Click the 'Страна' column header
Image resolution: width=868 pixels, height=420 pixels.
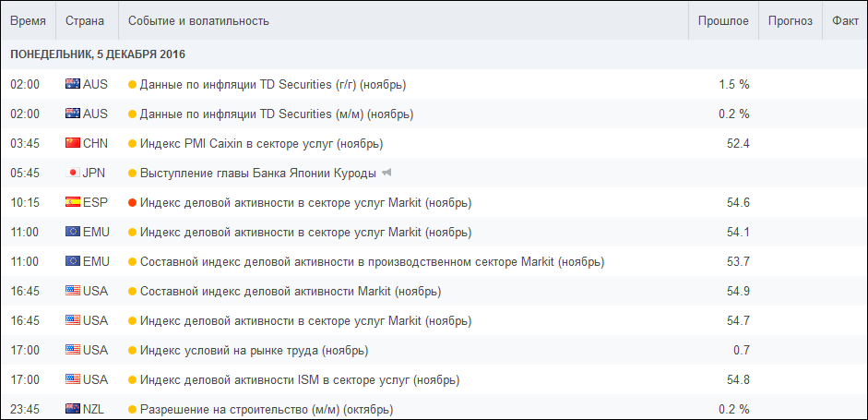[85, 20]
